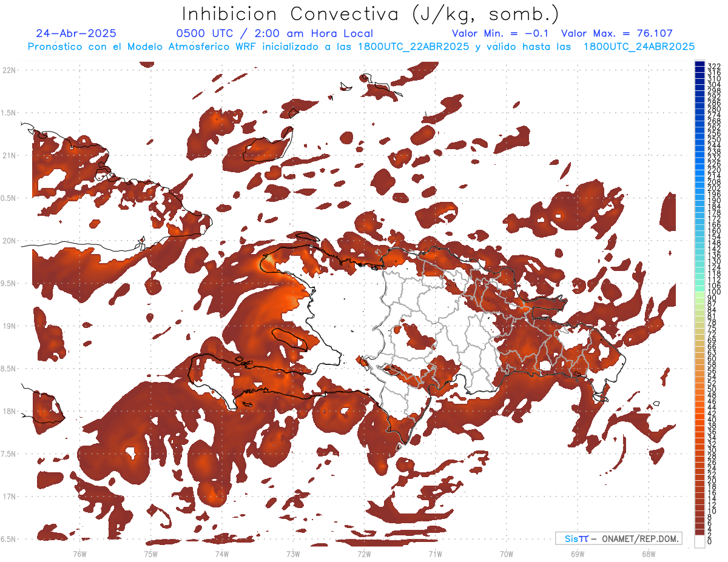Click the '74W' longitude label
Viewport: 728px width, 562px height.
click(x=221, y=554)
